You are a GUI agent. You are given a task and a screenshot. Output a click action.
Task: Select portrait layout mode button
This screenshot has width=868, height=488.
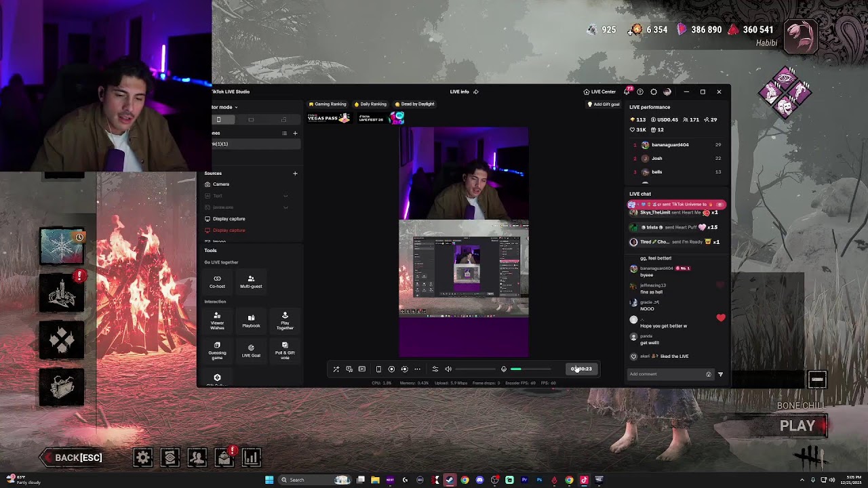pos(218,119)
